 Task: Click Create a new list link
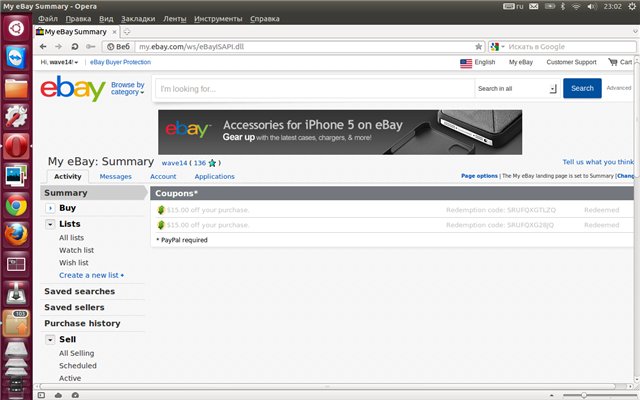91,275
